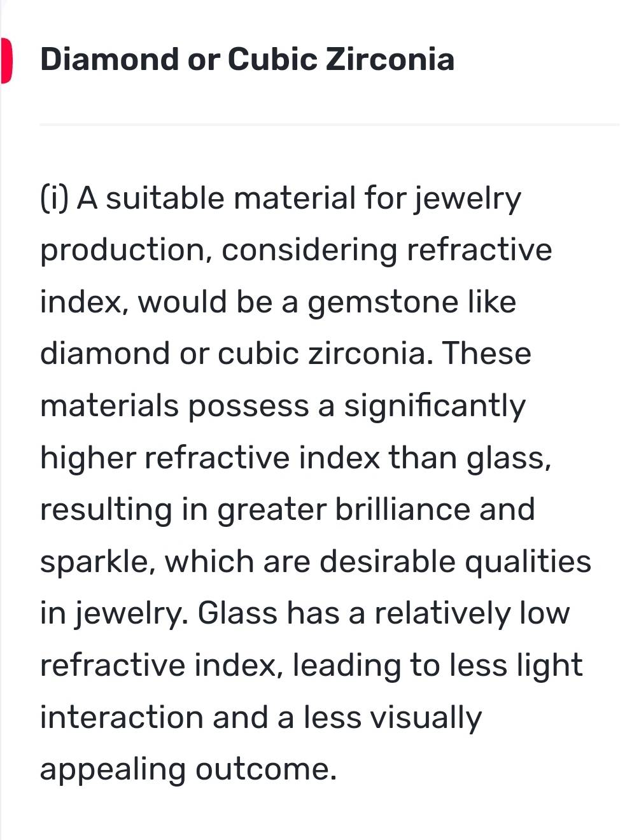Click the word "leading" in the paragraph
639x840 pixels.
pyautogui.click(x=346, y=666)
